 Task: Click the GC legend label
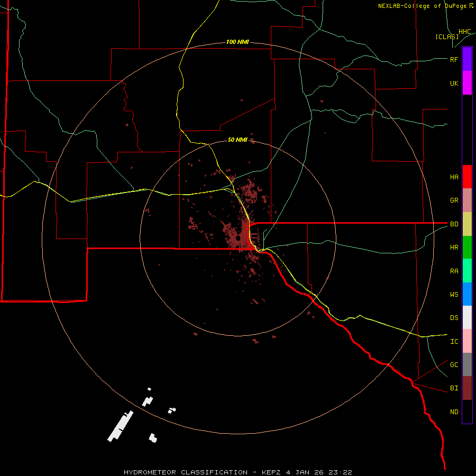click(x=454, y=364)
